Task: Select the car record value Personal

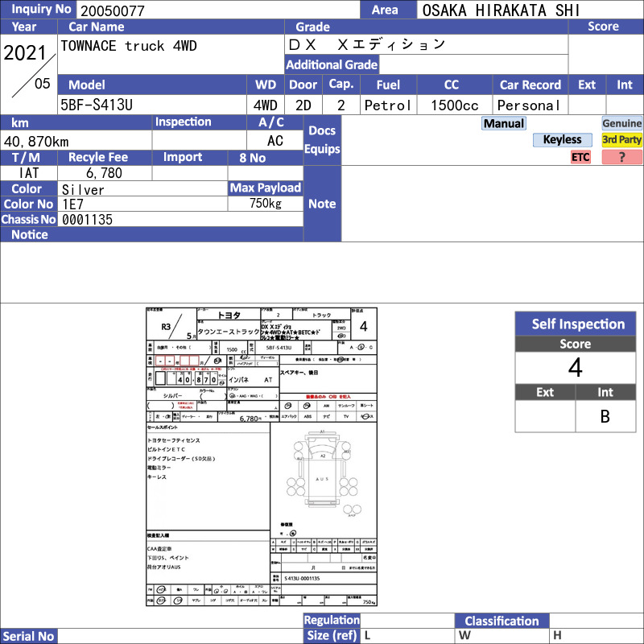Action: click(528, 105)
